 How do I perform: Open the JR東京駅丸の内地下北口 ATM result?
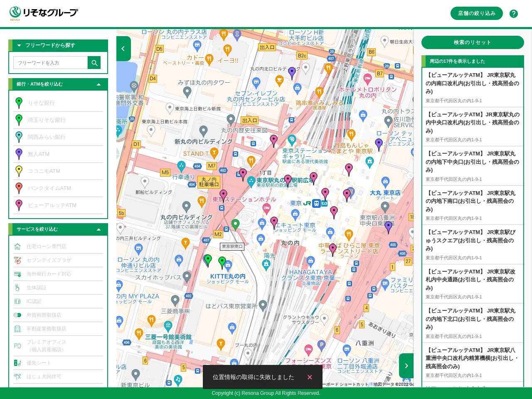pyautogui.click(x=473, y=323)
